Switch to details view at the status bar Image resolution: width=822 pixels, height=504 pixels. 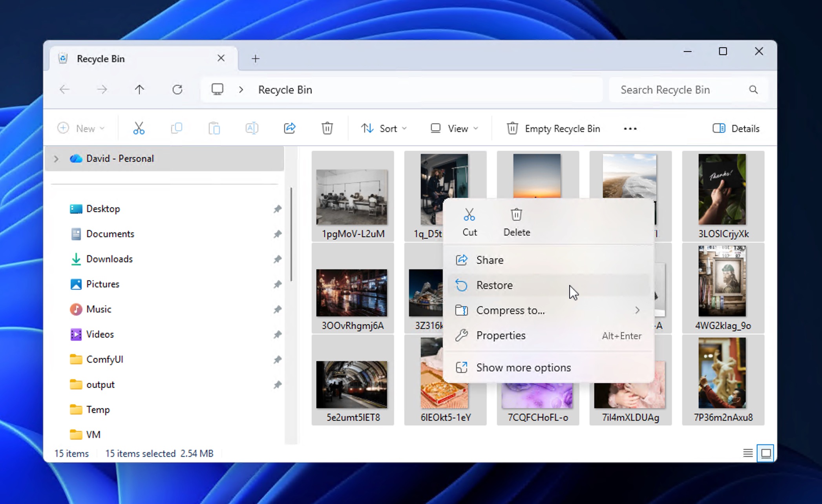pyautogui.click(x=747, y=453)
